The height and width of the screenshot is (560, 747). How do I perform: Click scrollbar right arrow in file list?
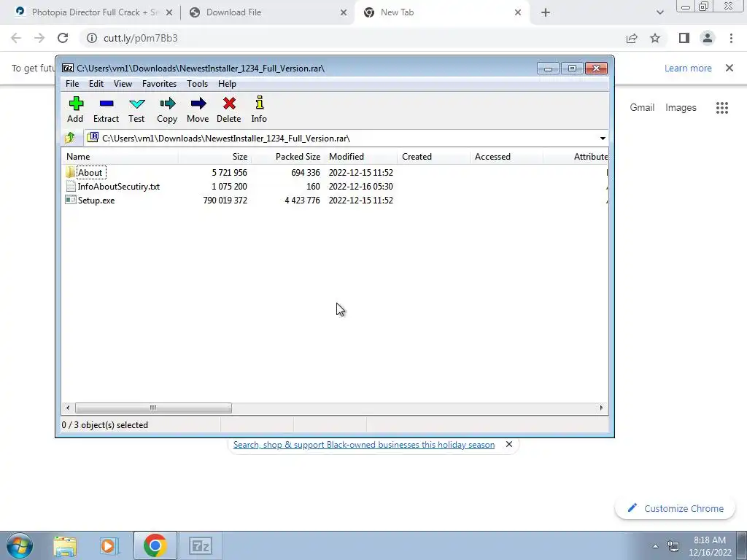(x=601, y=408)
